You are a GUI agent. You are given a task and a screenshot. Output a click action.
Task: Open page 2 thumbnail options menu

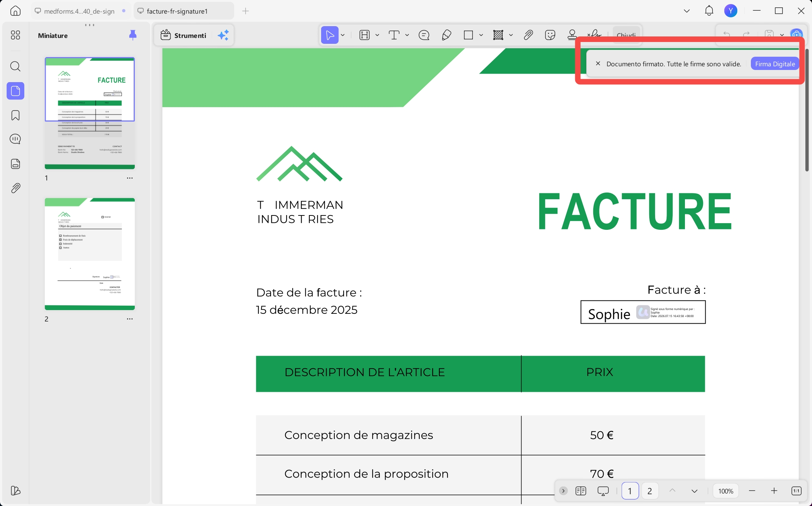130,319
